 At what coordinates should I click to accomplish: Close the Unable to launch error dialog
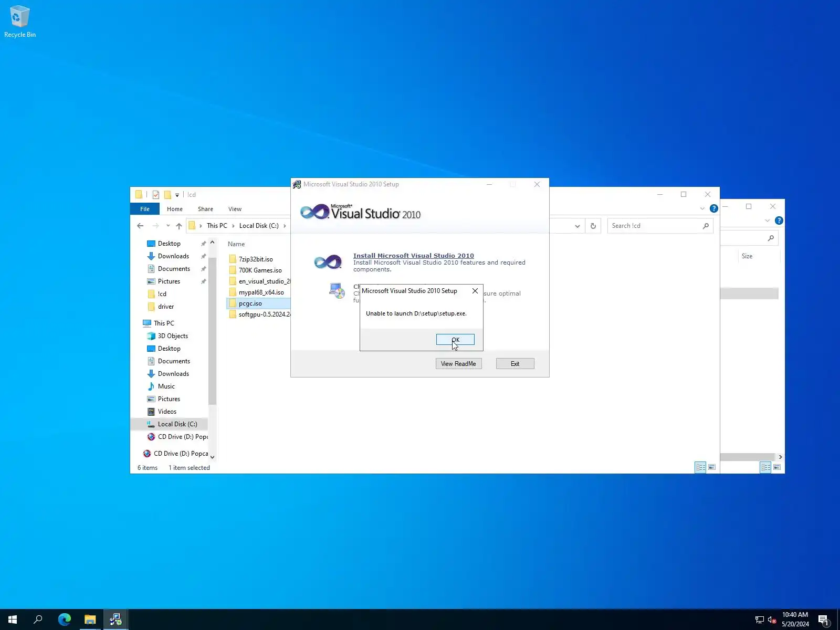tap(475, 291)
